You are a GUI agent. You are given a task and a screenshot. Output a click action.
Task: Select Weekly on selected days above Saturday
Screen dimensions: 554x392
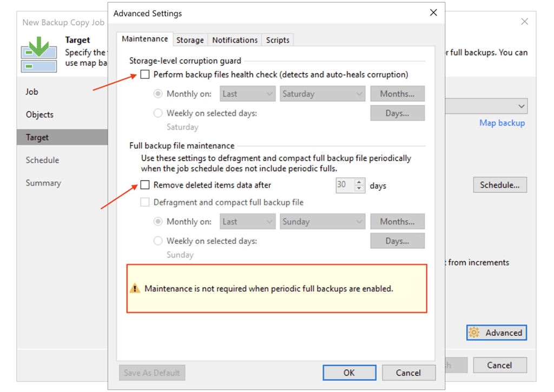[x=158, y=113]
